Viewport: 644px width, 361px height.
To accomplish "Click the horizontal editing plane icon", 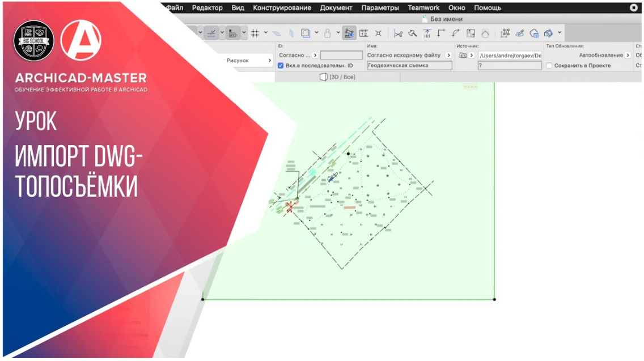I will pyautogui.click(x=277, y=33).
